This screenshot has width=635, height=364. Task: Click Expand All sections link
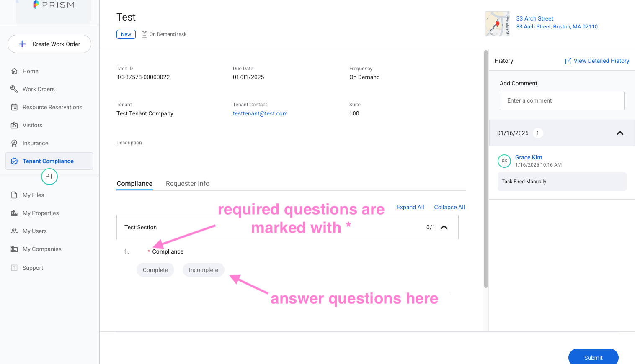tap(410, 207)
